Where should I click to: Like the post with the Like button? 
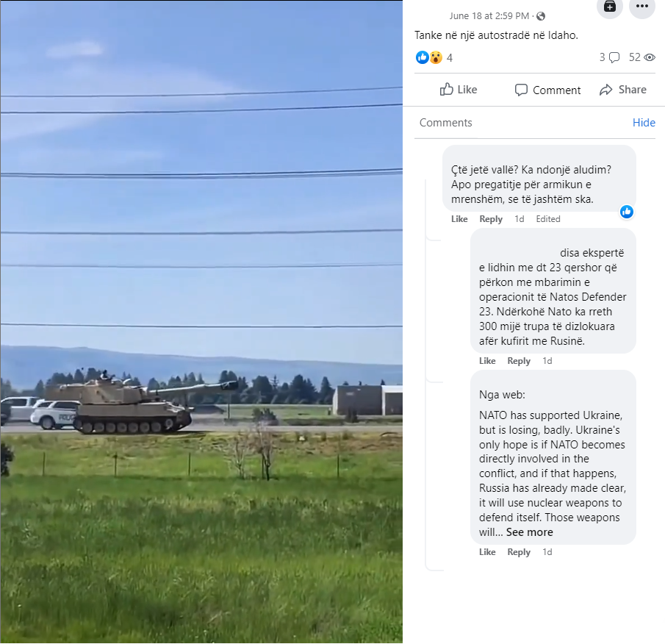point(459,90)
